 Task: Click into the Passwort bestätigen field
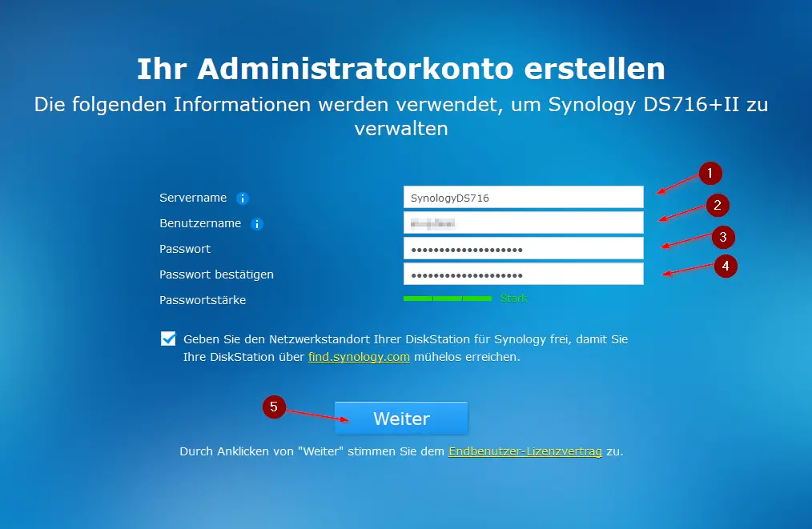pyautogui.click(x=524, y=274)
